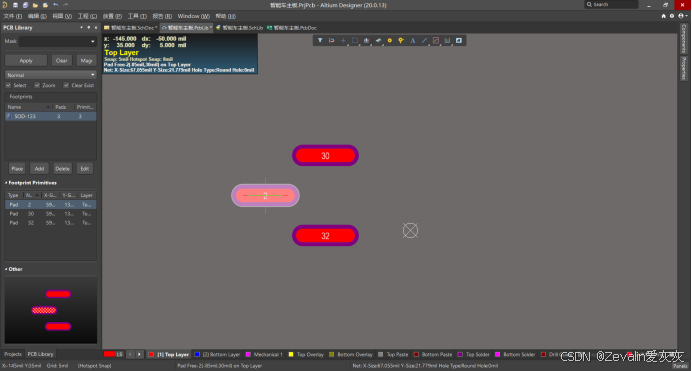The width and height of the screenshot is (692, 371).
Task: Select pad 30 row in primitives list
Action: point(50,214)
